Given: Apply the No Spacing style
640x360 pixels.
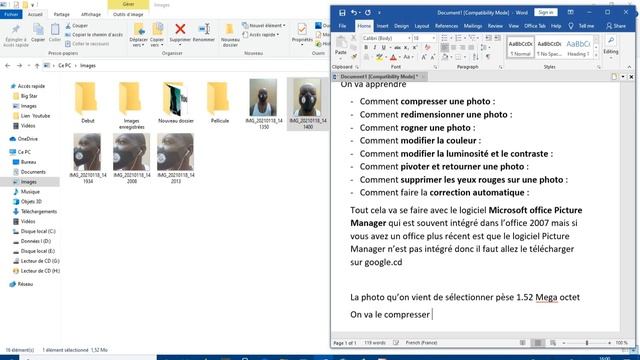Looking at the screenshot, I should [549, 47].
